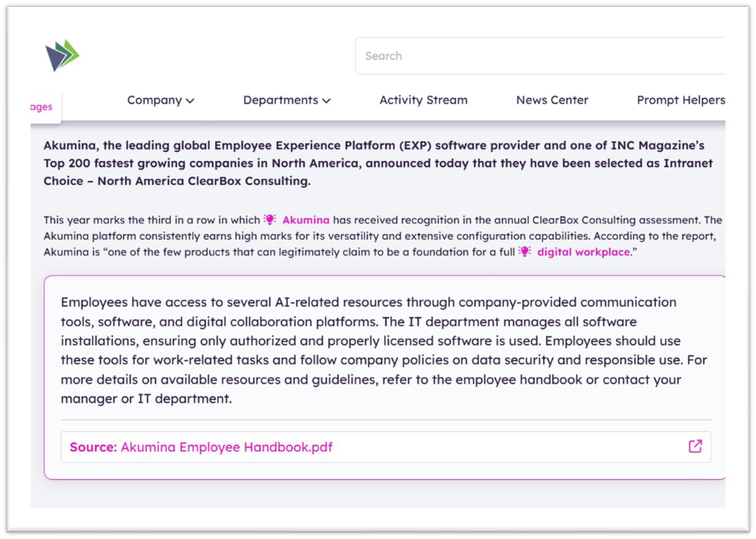Click the 'Source:' label
The height and width of the screenshot is (539, 756).
click(93, 447)
